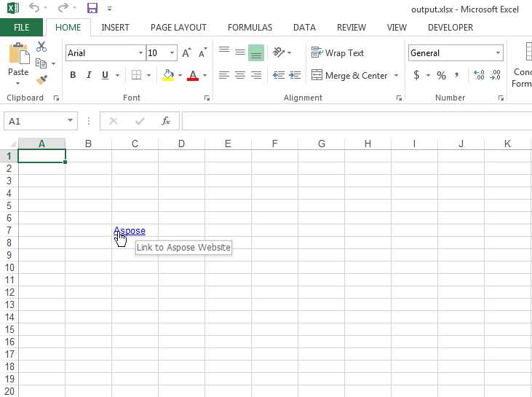Expand fill color dropdown arrow
Image resolution: width=532 pixels, height=397 pixels.
click(180, 75)
